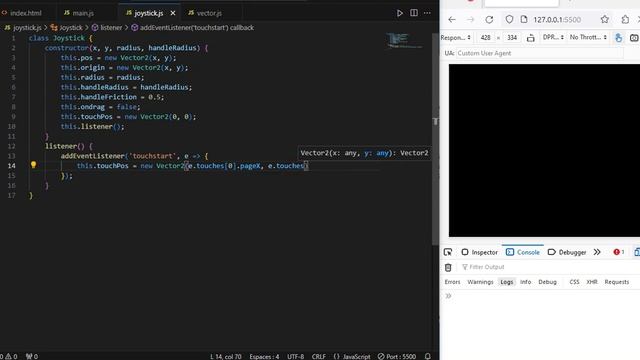Screen dimensions: 640x360
Task: Click the lightbulb quick-fix icon
Action: point(33,165)
